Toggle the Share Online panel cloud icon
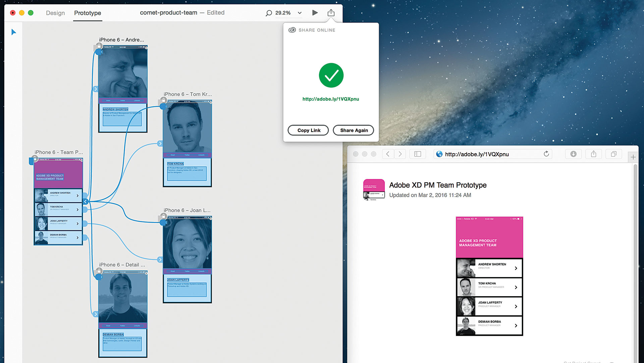The width and height of the screenshot is (644, 363). click(x=292, y=30)
